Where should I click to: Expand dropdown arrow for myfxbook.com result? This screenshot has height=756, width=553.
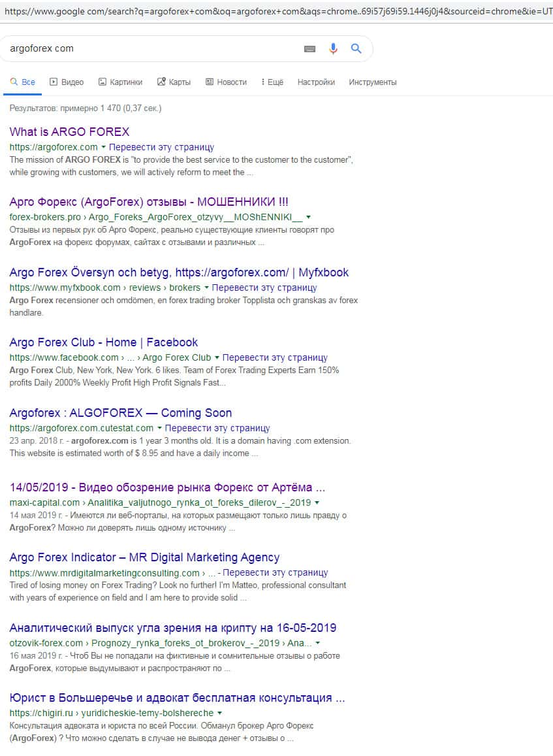206,288
